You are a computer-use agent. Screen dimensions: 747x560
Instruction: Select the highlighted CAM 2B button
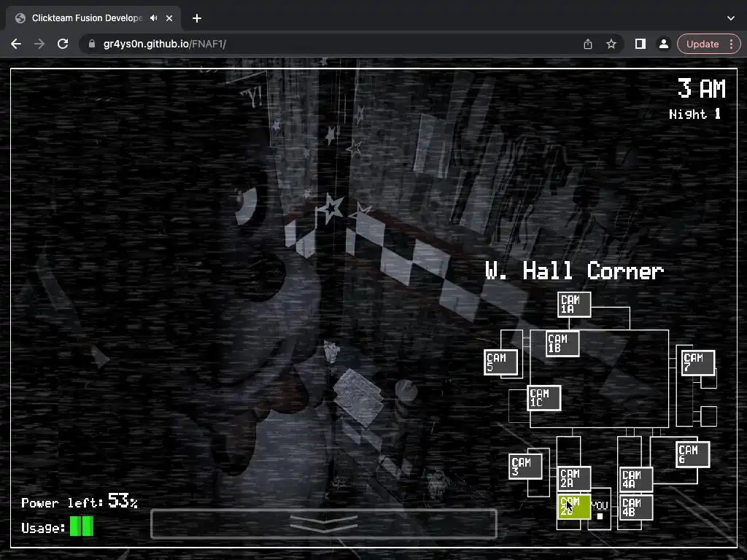(x=575, y=507)
